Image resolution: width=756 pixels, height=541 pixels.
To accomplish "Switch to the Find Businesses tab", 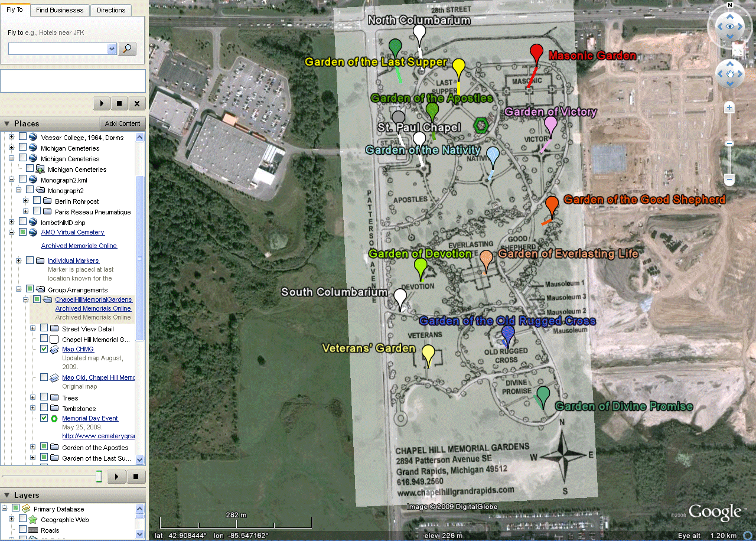I will pyautogui.click(x=60, y=10).
